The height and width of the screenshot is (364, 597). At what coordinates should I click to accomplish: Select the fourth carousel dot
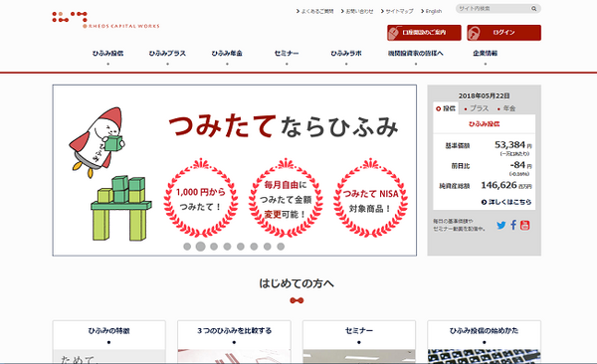pos(227,247)
